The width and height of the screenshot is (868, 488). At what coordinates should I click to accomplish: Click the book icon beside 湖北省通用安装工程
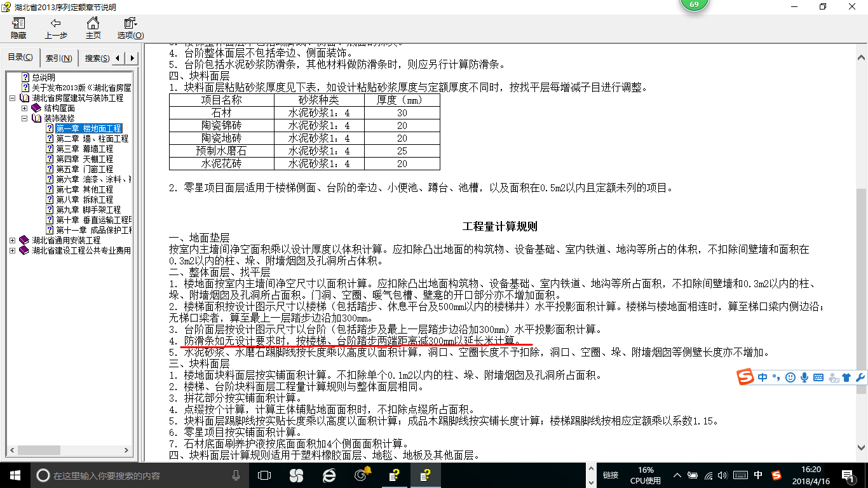coord(25,240)
